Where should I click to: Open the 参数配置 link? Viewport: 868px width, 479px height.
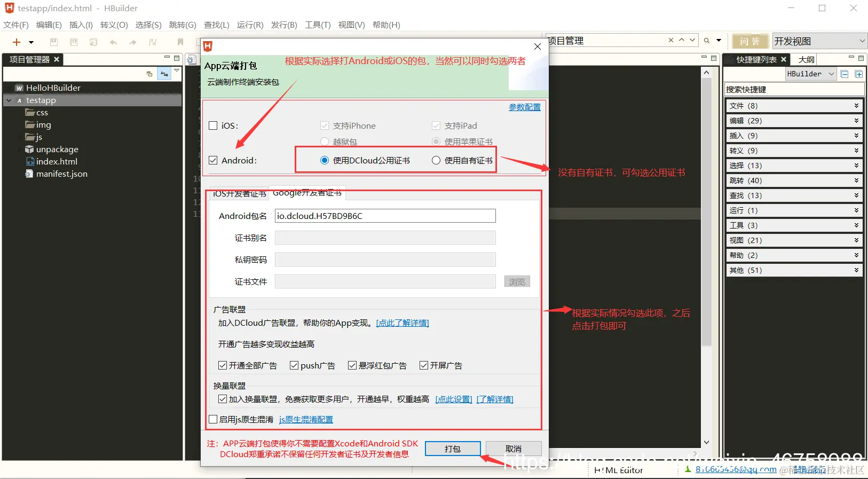tap(525, 107)
